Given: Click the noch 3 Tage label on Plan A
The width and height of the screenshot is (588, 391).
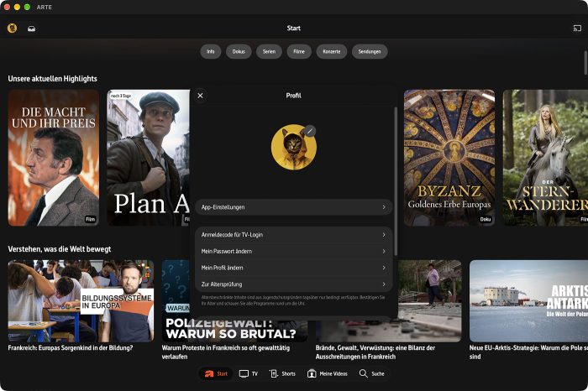Looking at the screenshot, I should [121, 96].
